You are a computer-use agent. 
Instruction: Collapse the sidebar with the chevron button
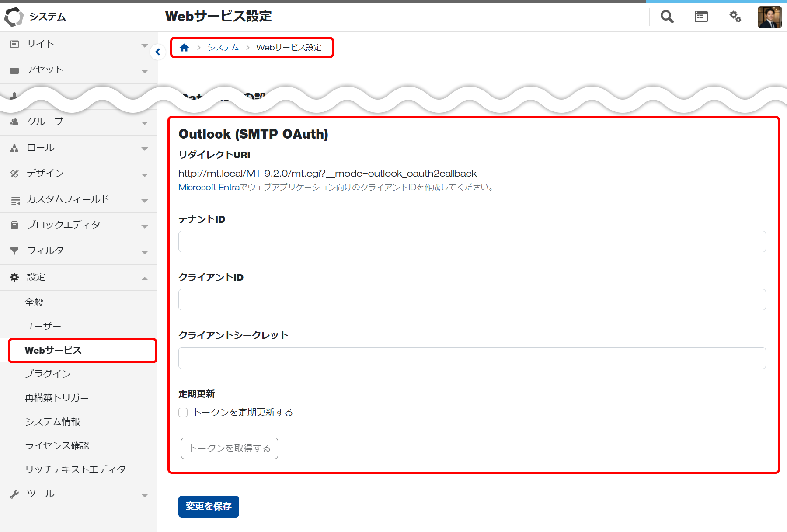[158, 52]
